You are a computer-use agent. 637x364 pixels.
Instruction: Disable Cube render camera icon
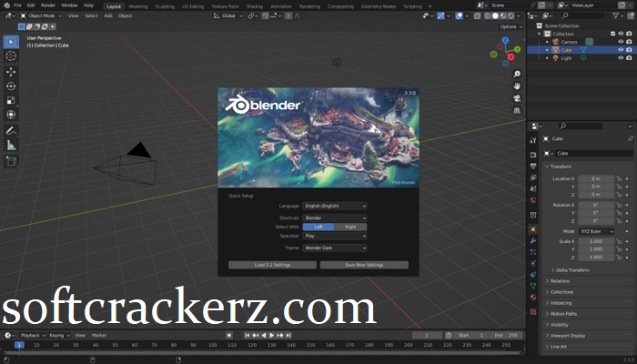tap(629, 50)
